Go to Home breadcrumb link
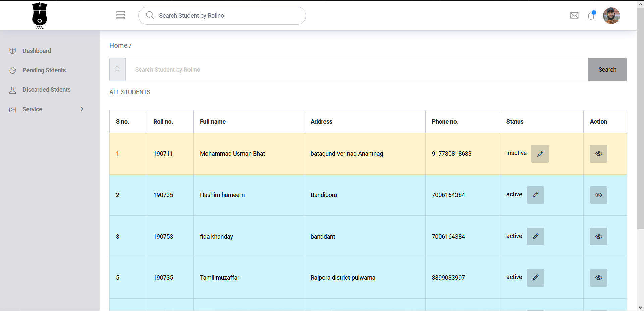Screen dimensions: 644x311 coord(118,45)
